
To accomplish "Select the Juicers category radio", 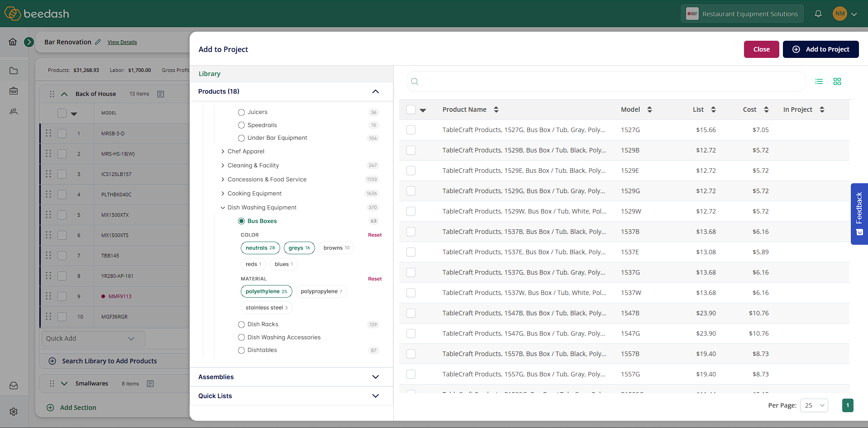I will (241, 112).
